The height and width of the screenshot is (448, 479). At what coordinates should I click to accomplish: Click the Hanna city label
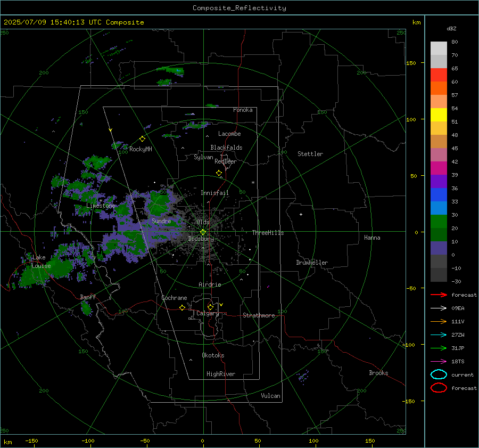(x=372, y=238)
